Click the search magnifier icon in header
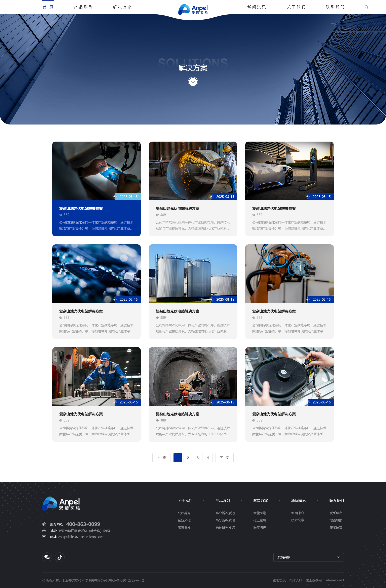386x588 pixels. click(x=366, y=7)
